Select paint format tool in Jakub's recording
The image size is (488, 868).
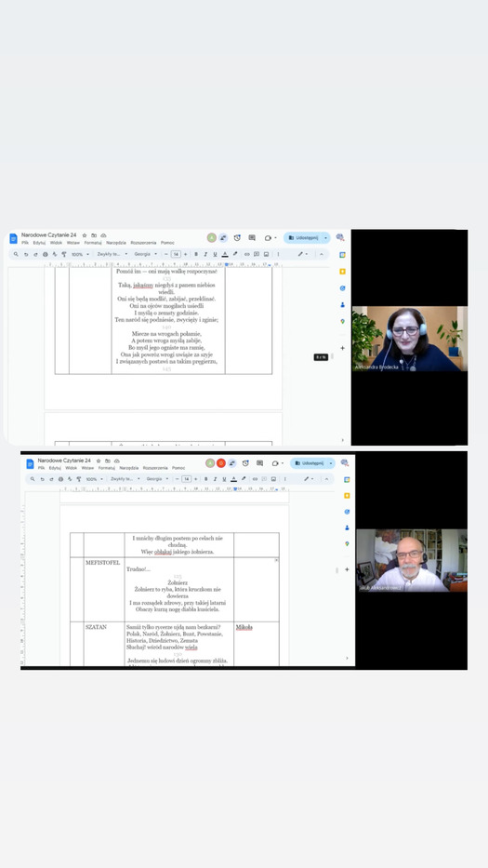pos(79,479)
